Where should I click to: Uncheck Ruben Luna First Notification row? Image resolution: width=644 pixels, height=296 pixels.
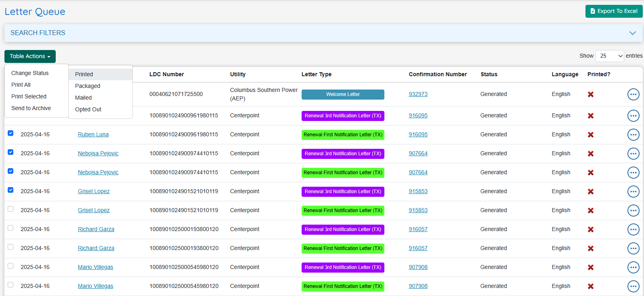pyautogui.click(x=10, y=133)
